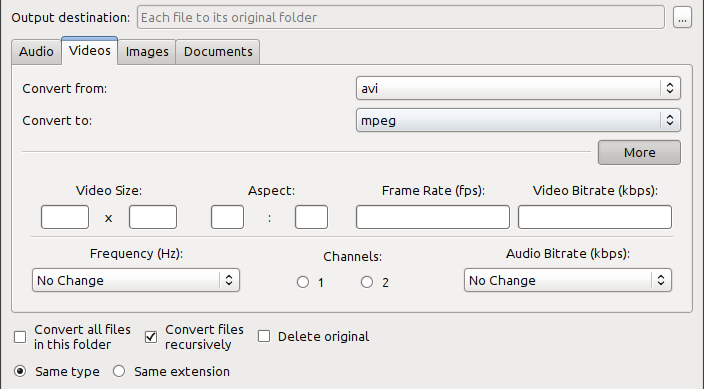This screenshot has height=389, width=704.
Task: Open the Frequency (Hz) dropdown
Action: (136, 280)
